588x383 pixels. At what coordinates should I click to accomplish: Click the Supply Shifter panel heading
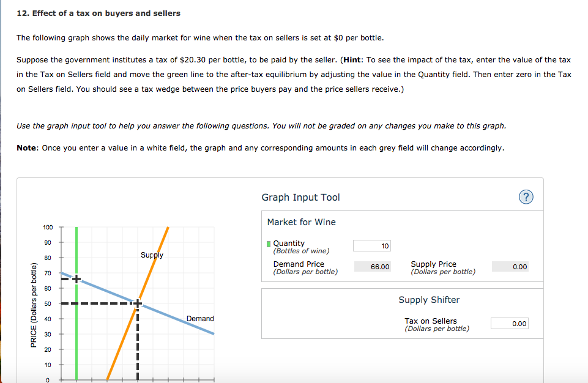428,300
